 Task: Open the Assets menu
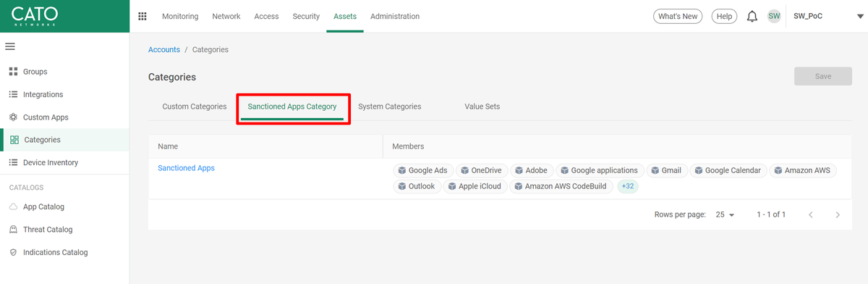pos(345,16)
